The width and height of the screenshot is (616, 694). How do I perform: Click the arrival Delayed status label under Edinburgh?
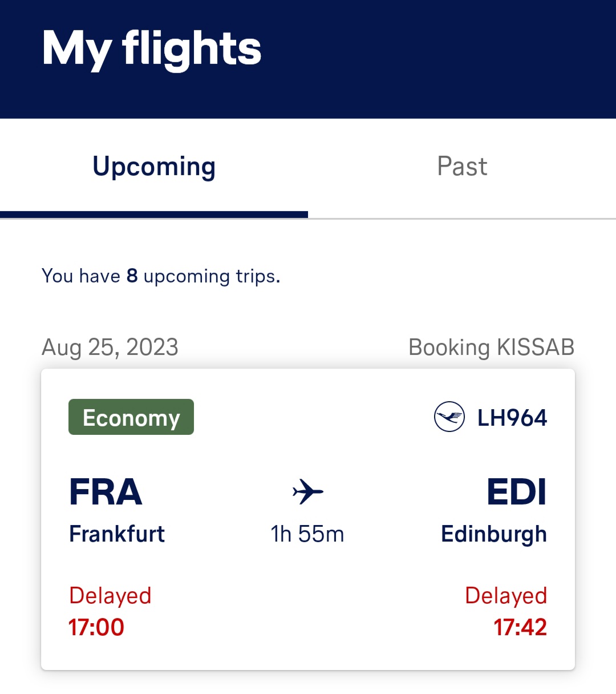click(x=506, y=595)
